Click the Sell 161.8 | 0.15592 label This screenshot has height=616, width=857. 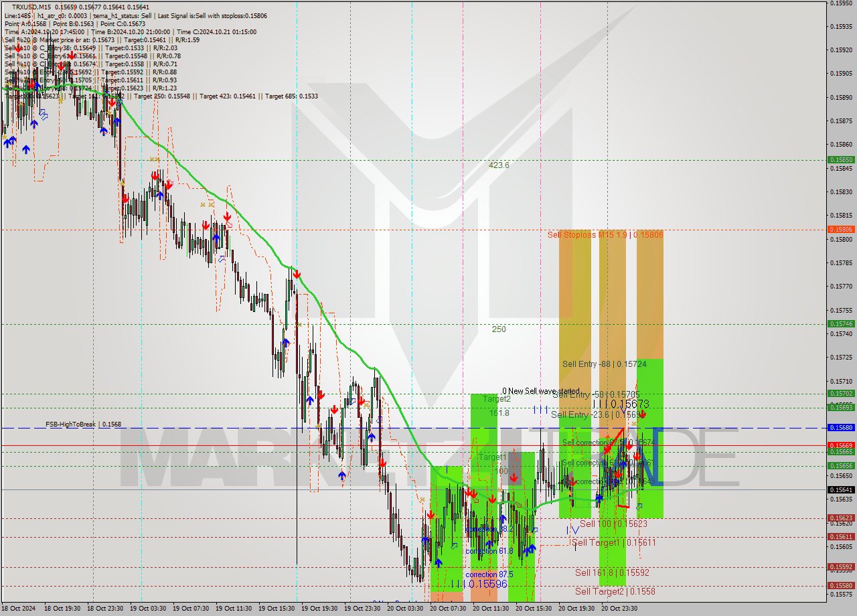[x=613, y=573]
